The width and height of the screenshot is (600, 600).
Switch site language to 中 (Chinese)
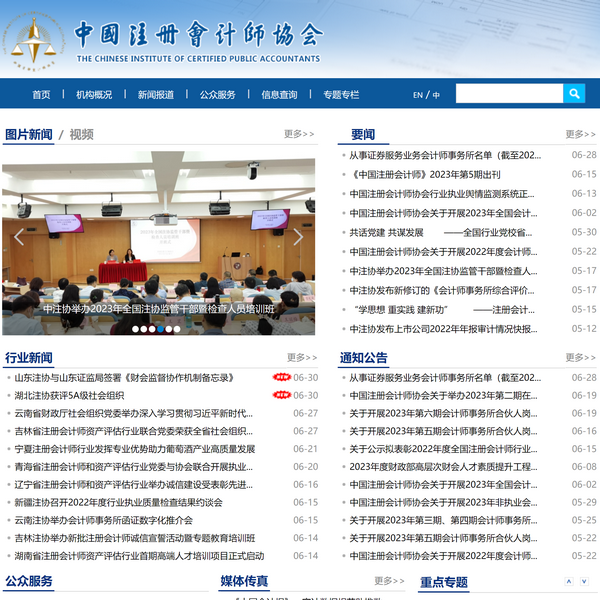(x=436, y=95)
